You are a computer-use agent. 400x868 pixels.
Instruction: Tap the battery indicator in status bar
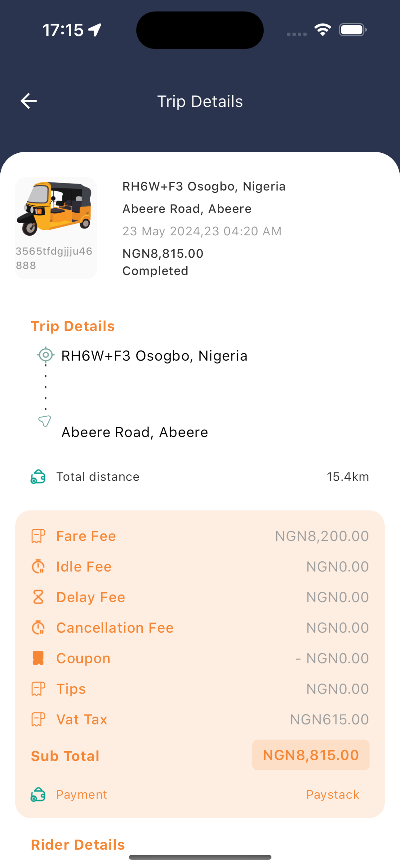pos(353,30)
